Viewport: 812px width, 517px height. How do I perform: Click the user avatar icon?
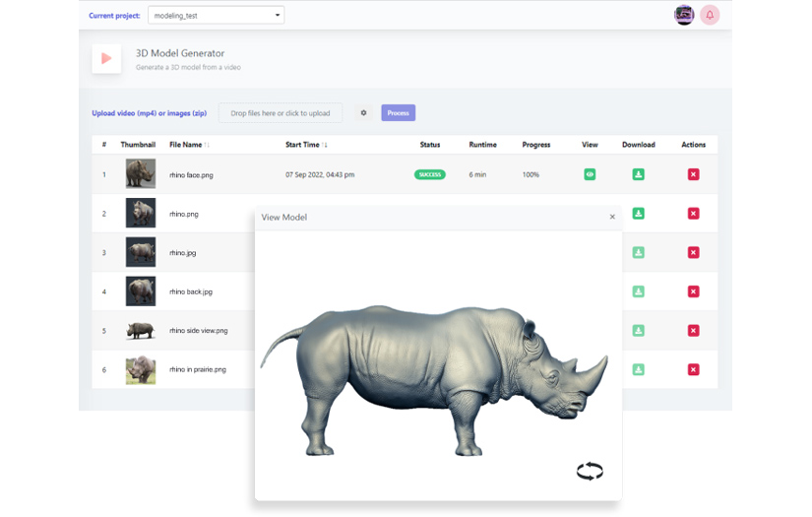684,15
